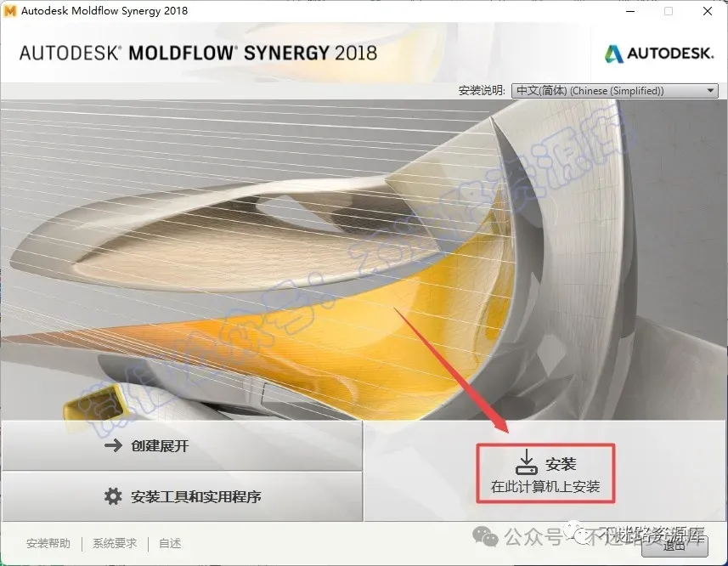View the 系统要求 link
Image resolution: width=728 pixels, height=566 pixels.
click(x=115, y=543)
